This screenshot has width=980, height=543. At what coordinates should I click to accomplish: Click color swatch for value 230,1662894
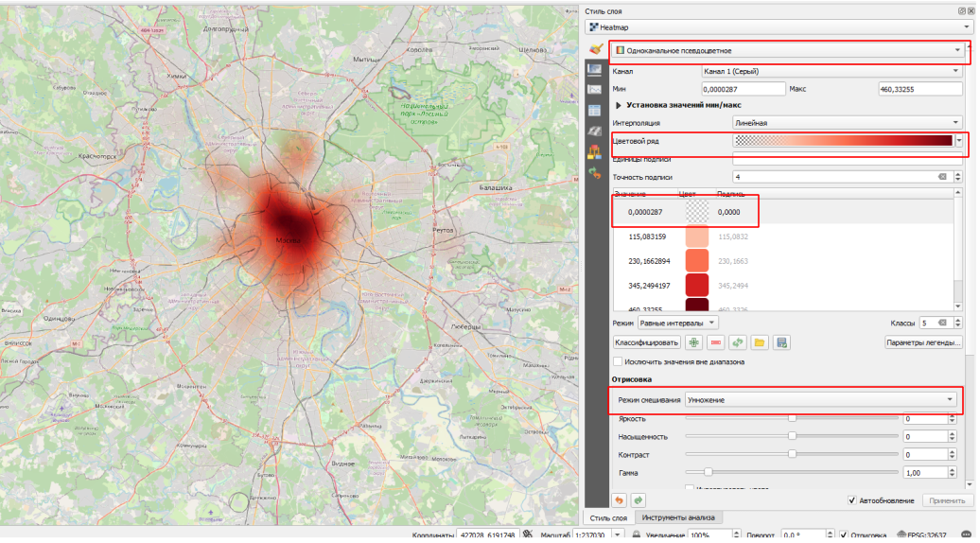[697, 261]
